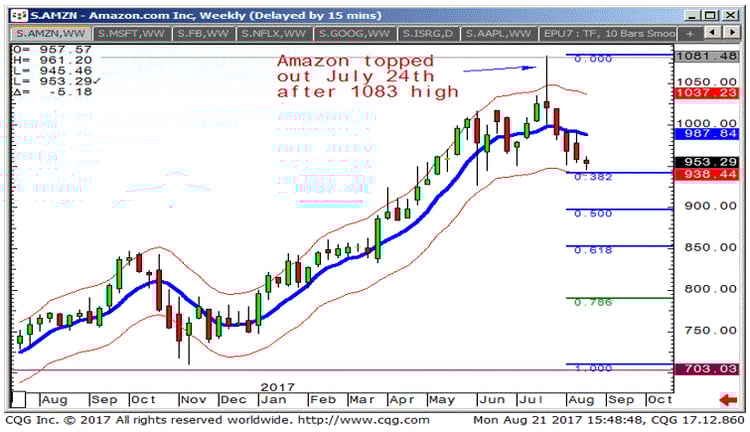This screenshot has height=432, width=750.
Task: Click the 2017 year label on the axis
Action: click(x=277, y=387)
